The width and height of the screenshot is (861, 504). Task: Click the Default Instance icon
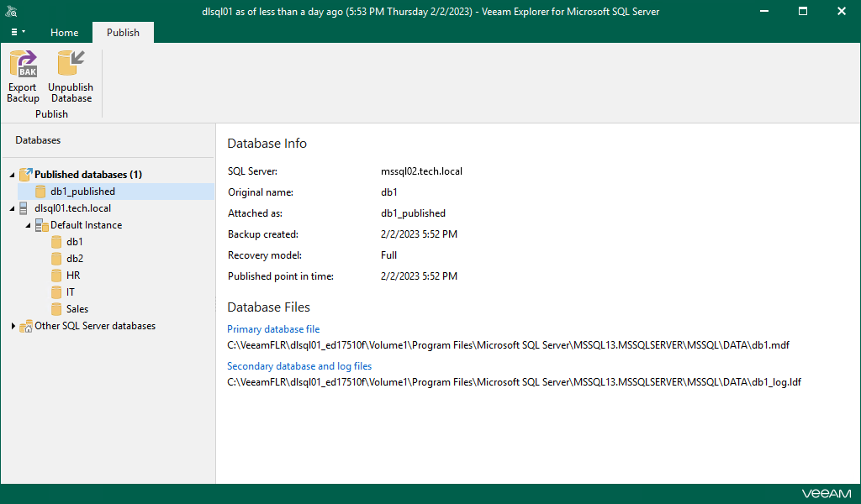[41, 225]
